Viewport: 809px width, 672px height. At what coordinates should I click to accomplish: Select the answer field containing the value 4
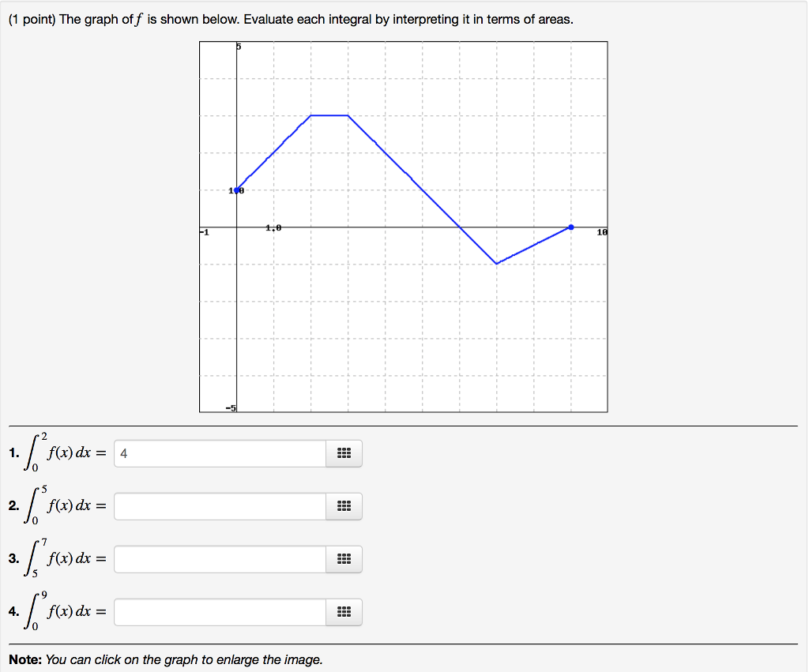219,453
